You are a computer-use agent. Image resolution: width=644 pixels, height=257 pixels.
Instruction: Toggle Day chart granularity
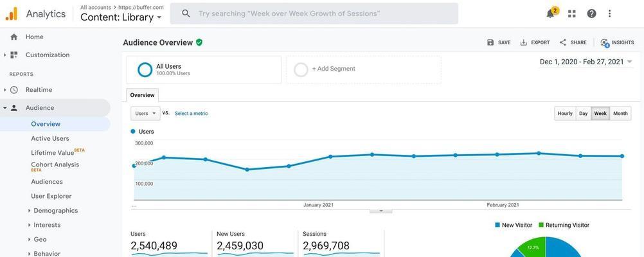[x=583, y=114]
